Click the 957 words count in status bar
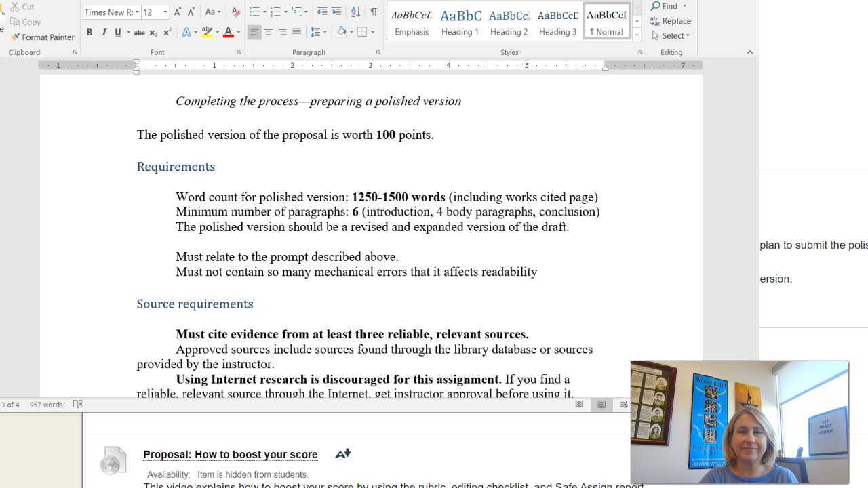The width and height of the screenshot is (868, 488). click(46, 405)
